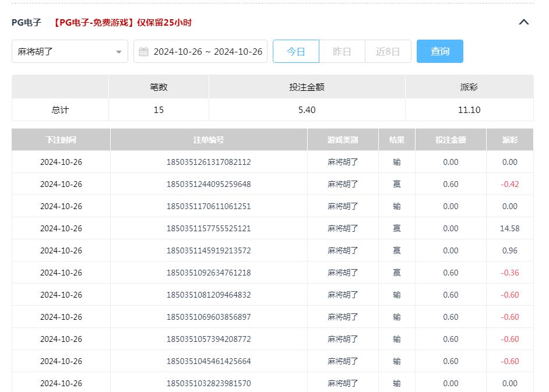Click the 派彩 column header
The image size is (549, 392).
(x=511, y=139)
